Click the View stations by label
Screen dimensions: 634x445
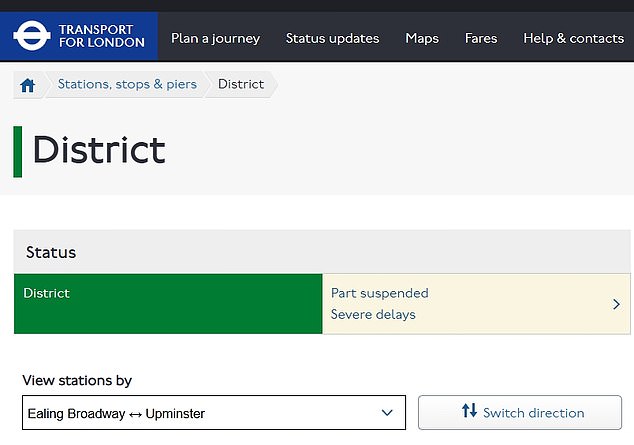(x=77, y=380)
